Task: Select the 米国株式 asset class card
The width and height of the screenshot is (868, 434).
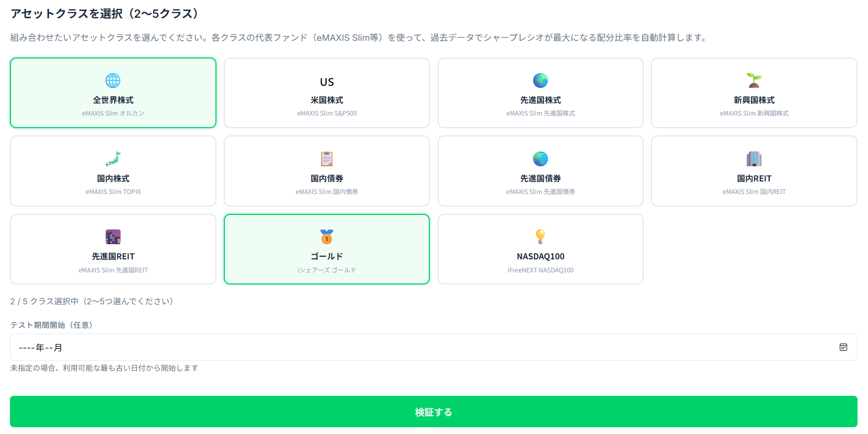Action: [326, 93]
